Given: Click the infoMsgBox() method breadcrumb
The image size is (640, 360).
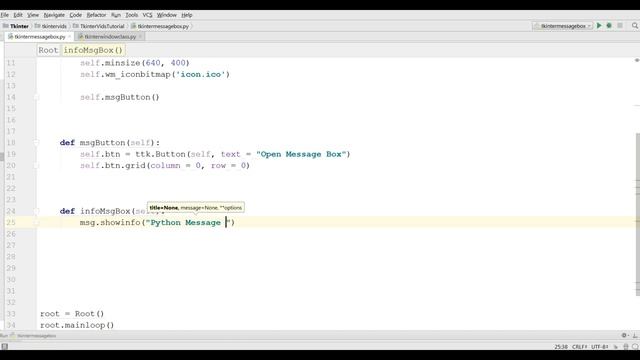Looking at the screenshot, I should [x=93, y=50].
